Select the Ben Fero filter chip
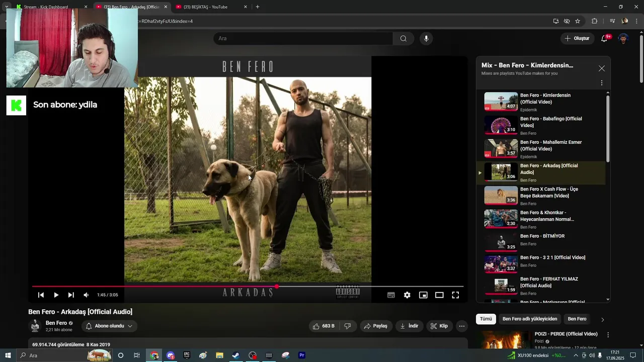Image resolution: width=644 pixels, height=362 pixels. (x=577, y=319)
